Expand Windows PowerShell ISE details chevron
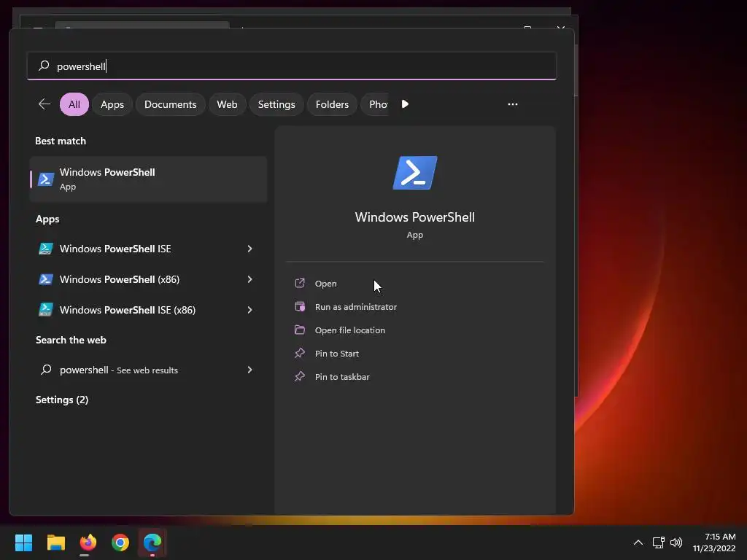 249,249
